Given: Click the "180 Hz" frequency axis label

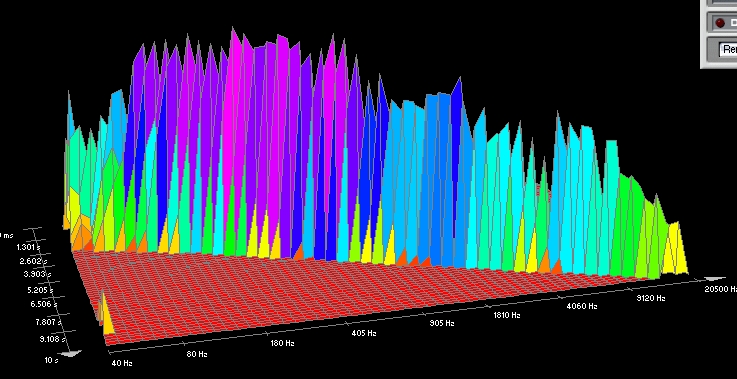Looking at the screenshot, I should coord(282,343).
